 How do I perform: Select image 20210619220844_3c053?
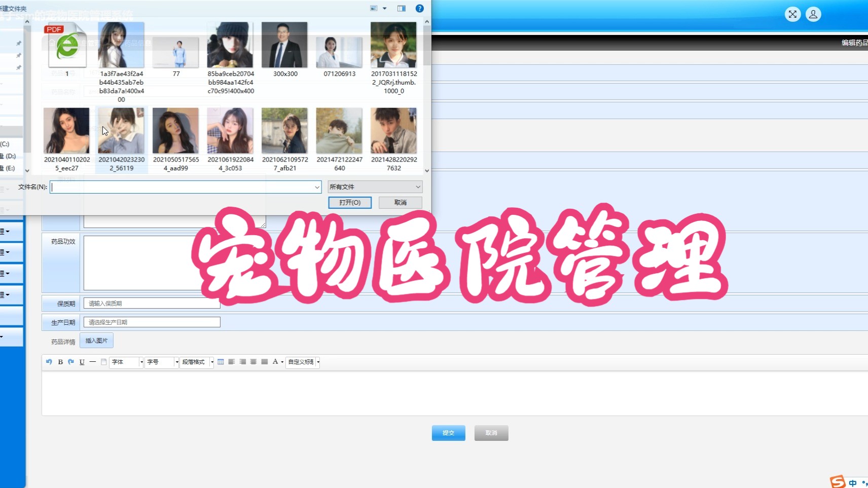click(x=231, y=139)
